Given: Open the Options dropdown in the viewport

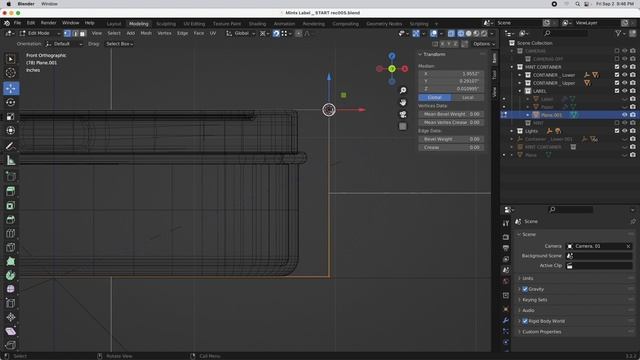Looking at the screenshot, I should pos(484,44).
